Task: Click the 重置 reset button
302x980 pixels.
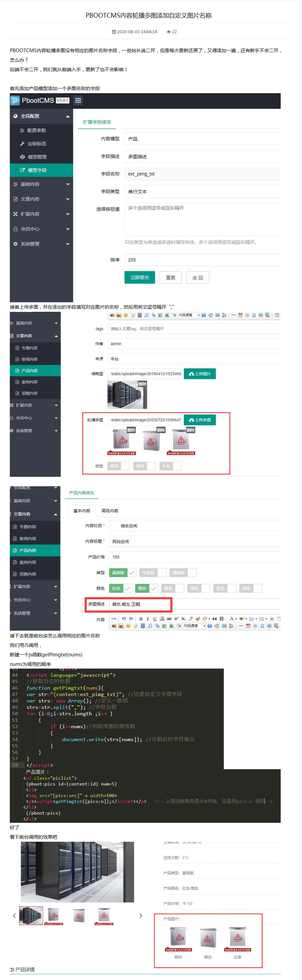Action: pyautogui.click(x=171, y=277)
